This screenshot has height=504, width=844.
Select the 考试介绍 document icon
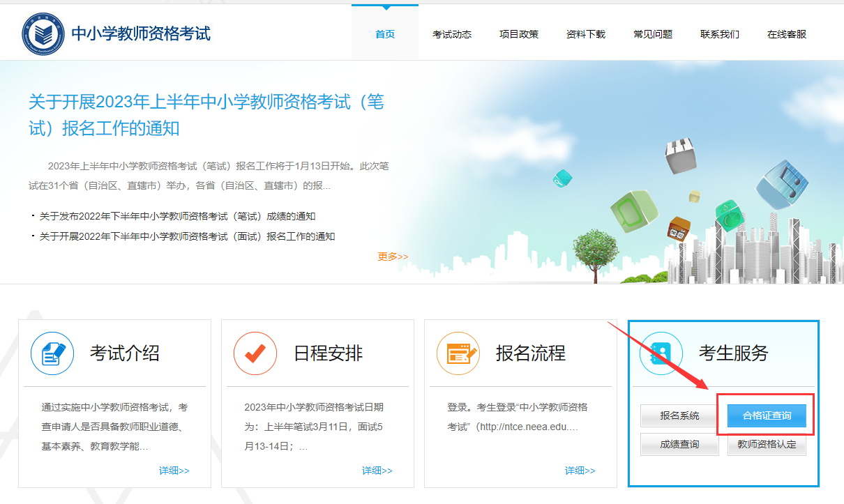click(52, 353)
